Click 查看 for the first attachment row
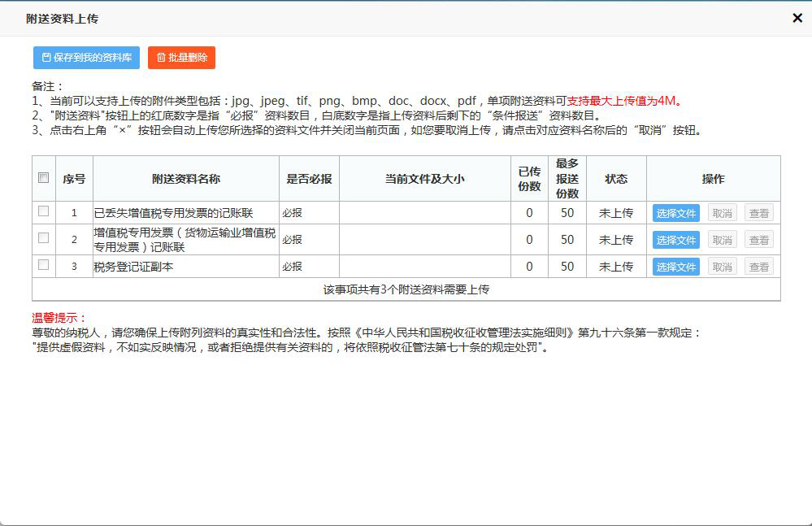812x526 pixels. click(758, 213)
